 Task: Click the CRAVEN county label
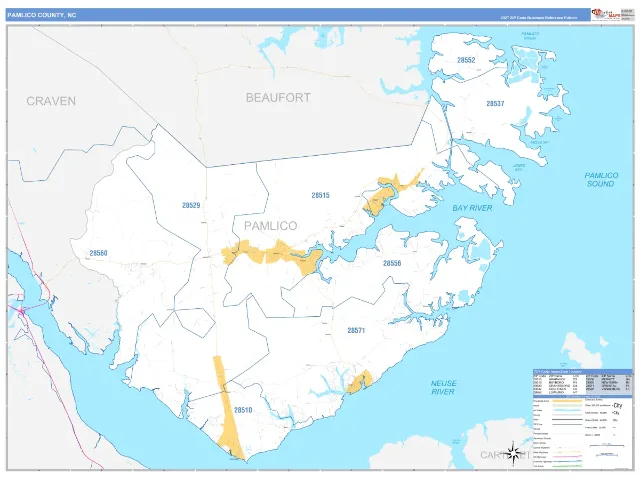click(x=51, y=101)
